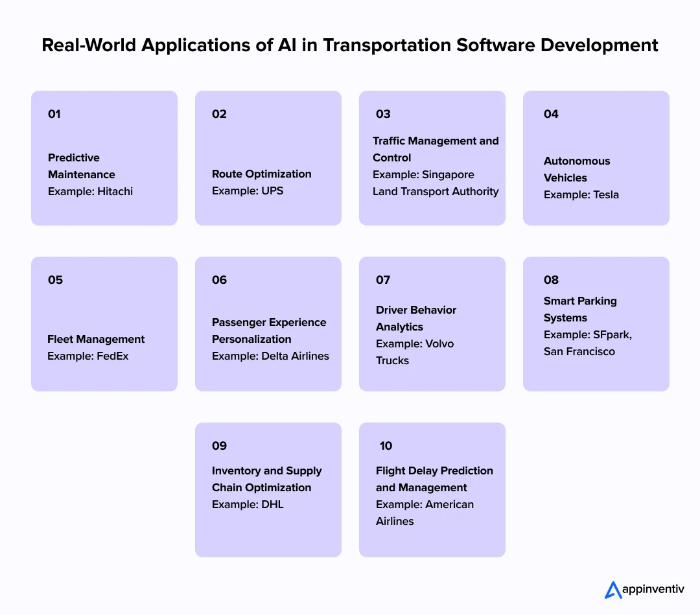Click the "Example: DHL" text
700x615 pixels.
(x=247, y=504)
